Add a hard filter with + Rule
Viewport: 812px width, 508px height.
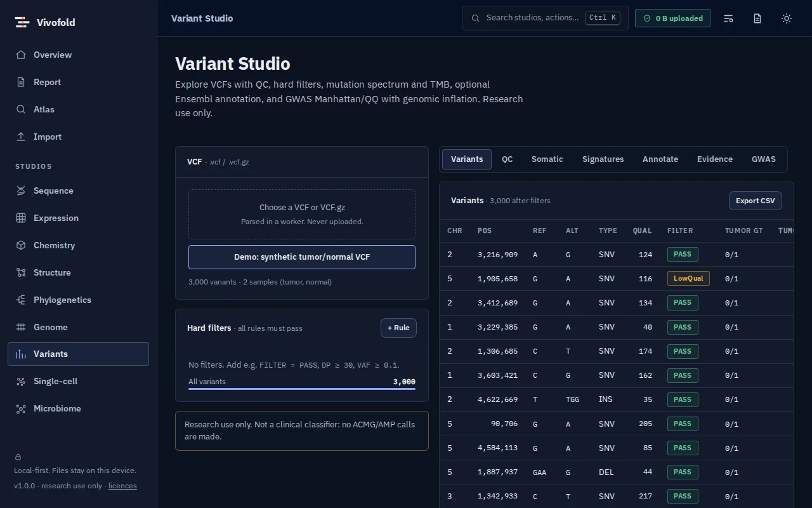[398, 328]
